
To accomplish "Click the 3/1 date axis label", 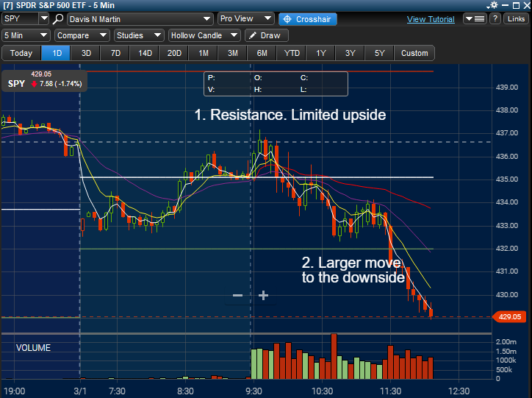I will [x=80, y=391].
